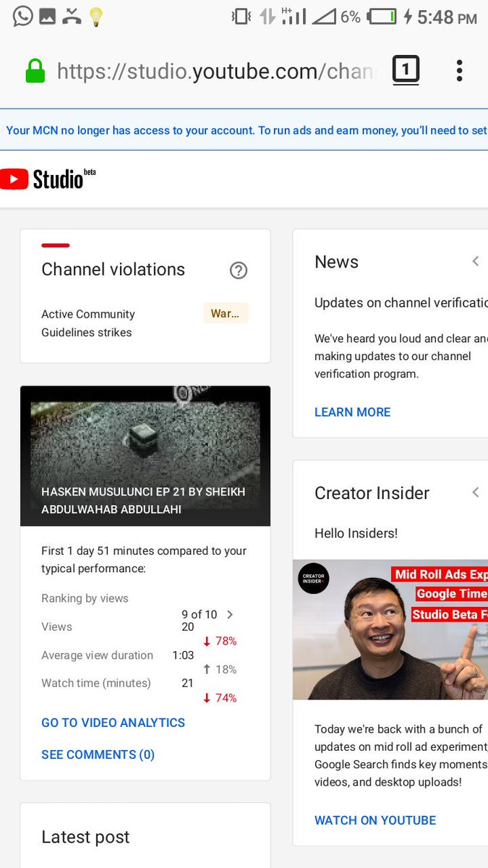Click the Channel violations heading

pos(114,270)
